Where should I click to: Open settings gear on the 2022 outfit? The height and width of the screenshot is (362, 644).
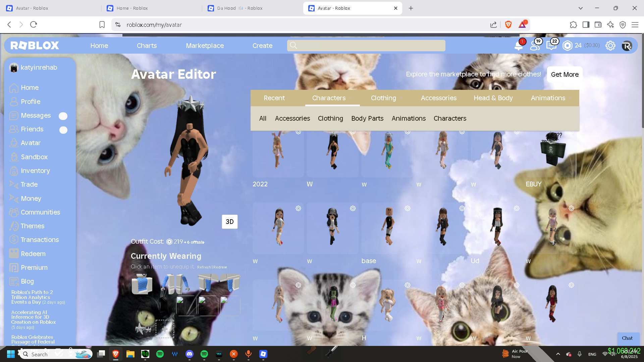298,132
